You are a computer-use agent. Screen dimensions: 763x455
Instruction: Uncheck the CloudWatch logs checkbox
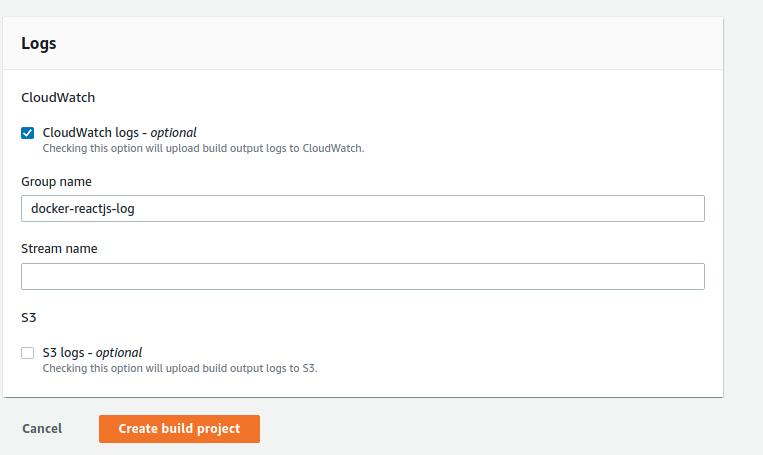(28, 133)
